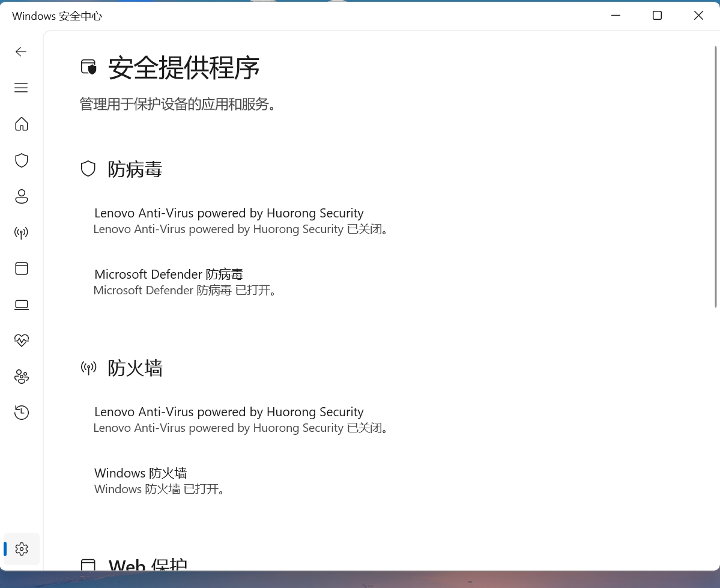The height and width of the screenshot is (588, 720).
Task: Close the Windows 安全中心 window
Action: (698, 16)
